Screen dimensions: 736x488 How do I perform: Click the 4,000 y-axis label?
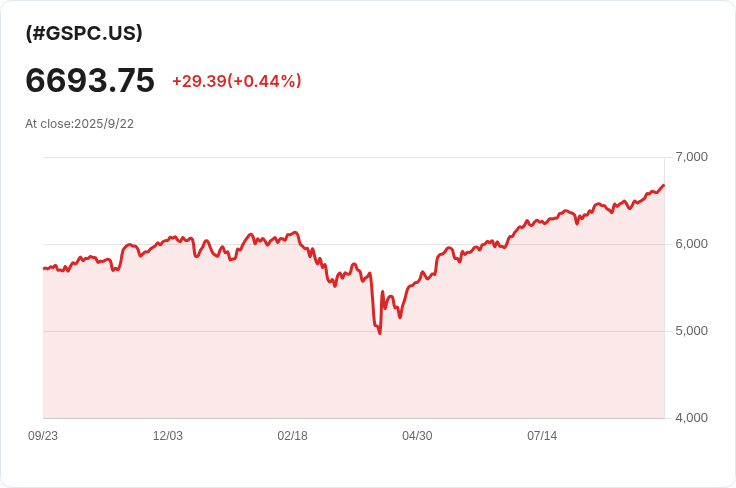pos(691,418)
